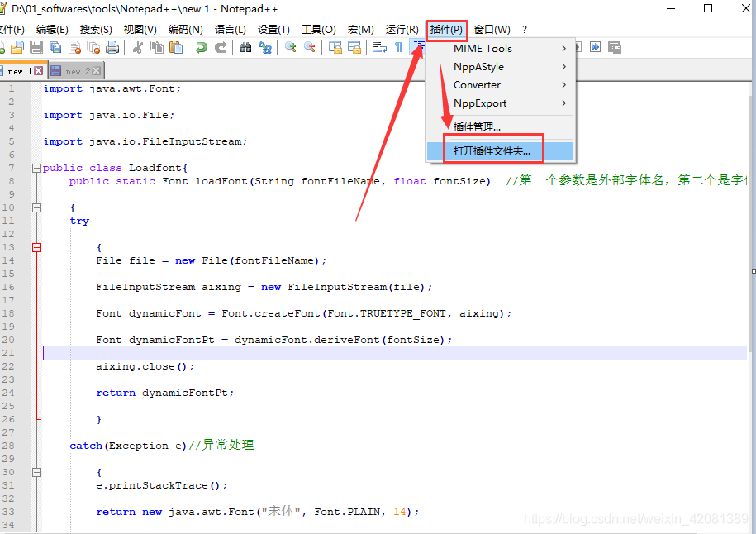Click the Open file toolbar icon
Viewport: 756px width, 534px height.
coord(17,47)
